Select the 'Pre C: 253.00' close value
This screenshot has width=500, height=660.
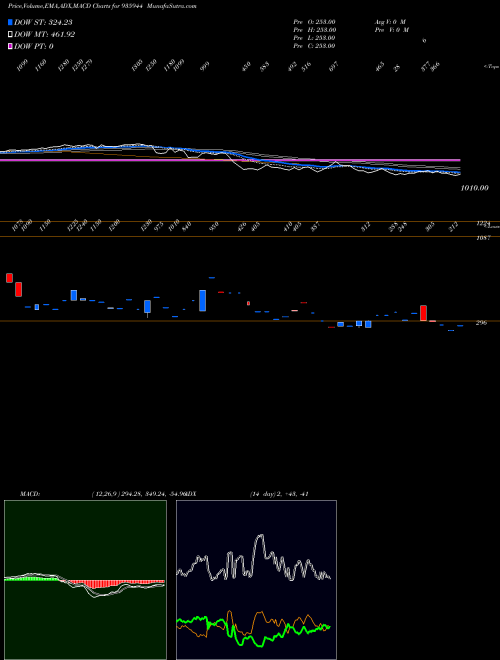[314, 46]
